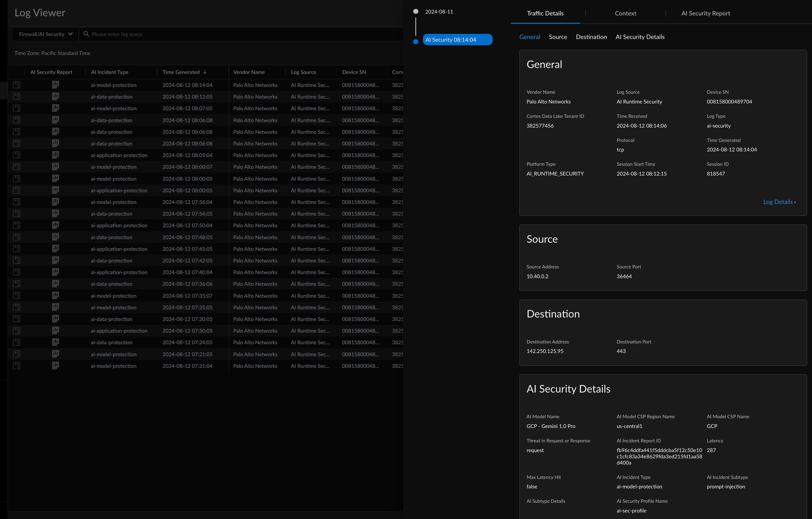
Task: Click the search magnifier icon
Action: [86, 34]
